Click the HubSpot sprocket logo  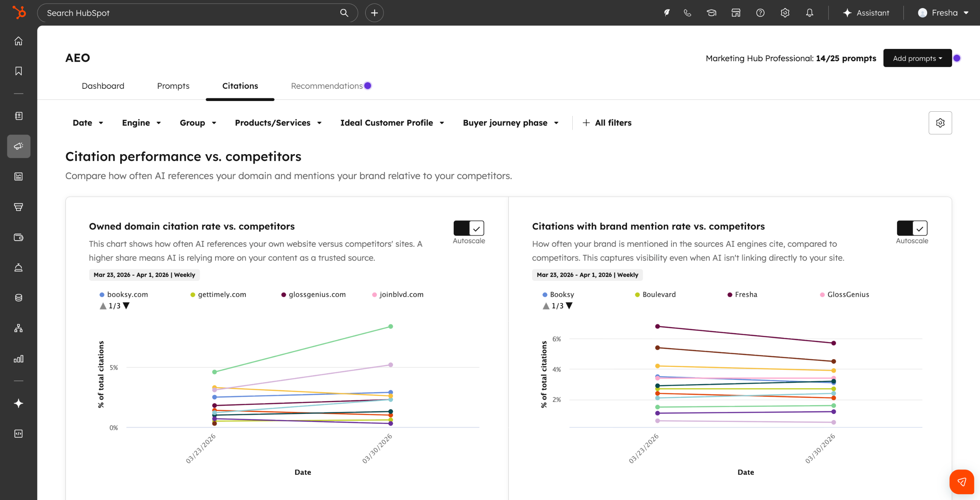pyautogui.click(x=19, y=13)
